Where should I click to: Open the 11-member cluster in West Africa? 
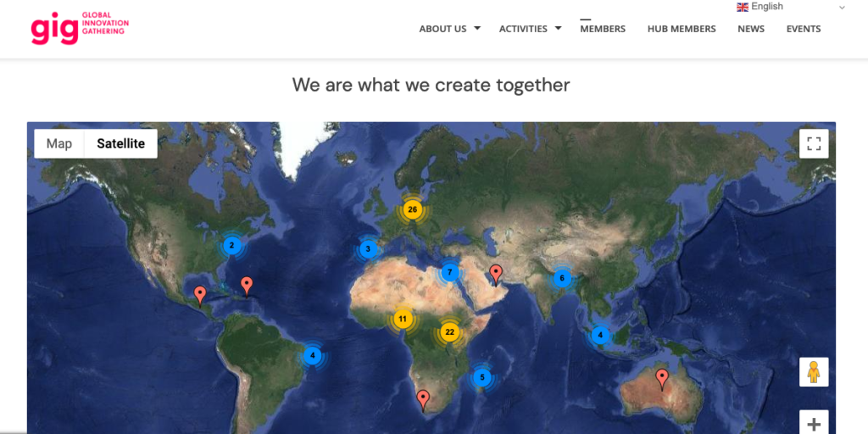(403, 319)
